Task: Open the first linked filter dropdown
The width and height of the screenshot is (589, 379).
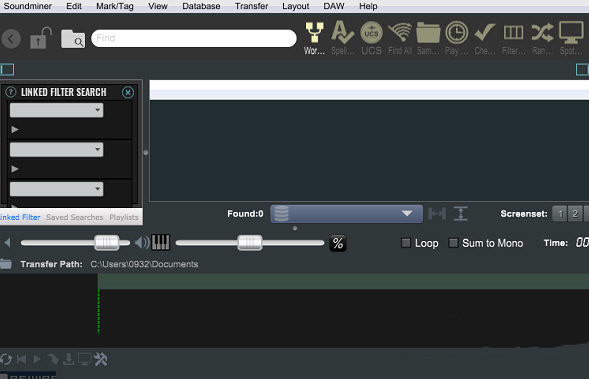Action: [56, 110]
